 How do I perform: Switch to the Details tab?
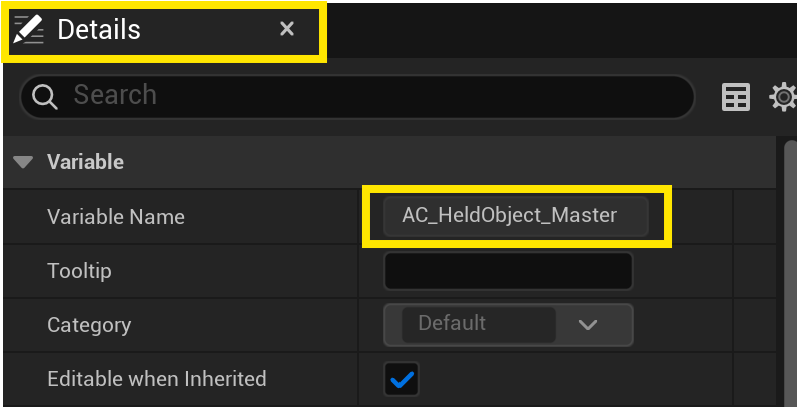99,30
